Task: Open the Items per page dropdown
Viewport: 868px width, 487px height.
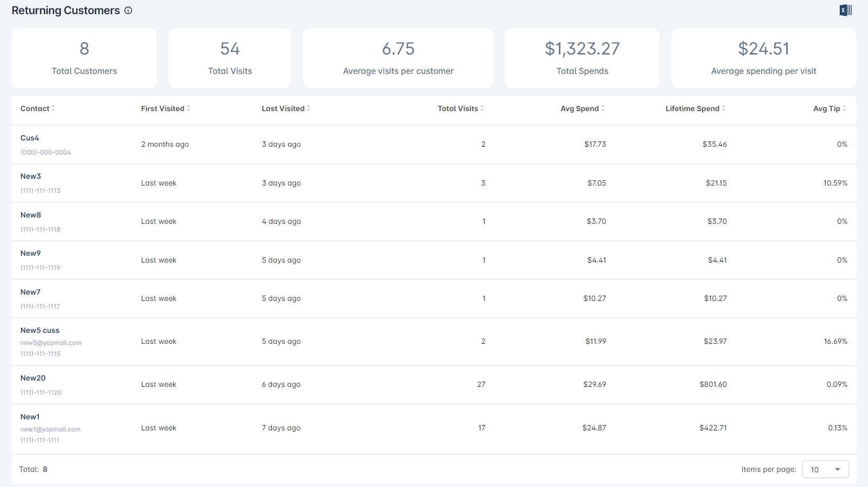Action: pos(825,469)
